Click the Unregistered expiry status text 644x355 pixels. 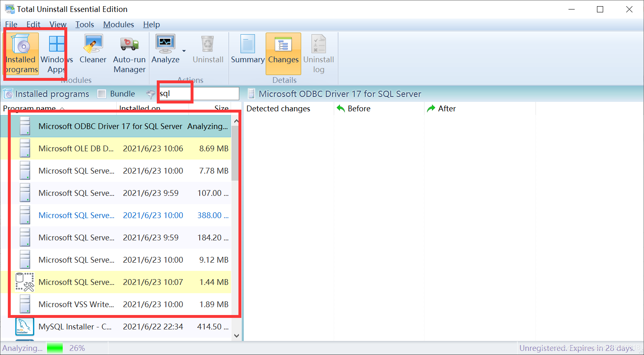[577, 348]
